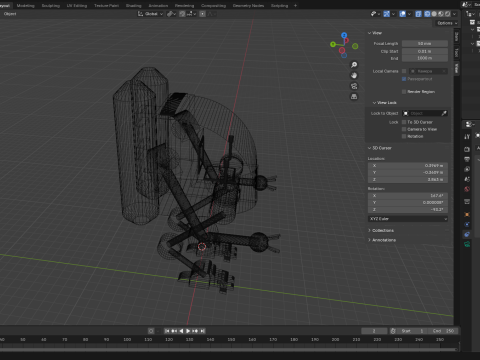Select material preview shading mode
This screenshot has width=480, height=360.
pos(441,14)
